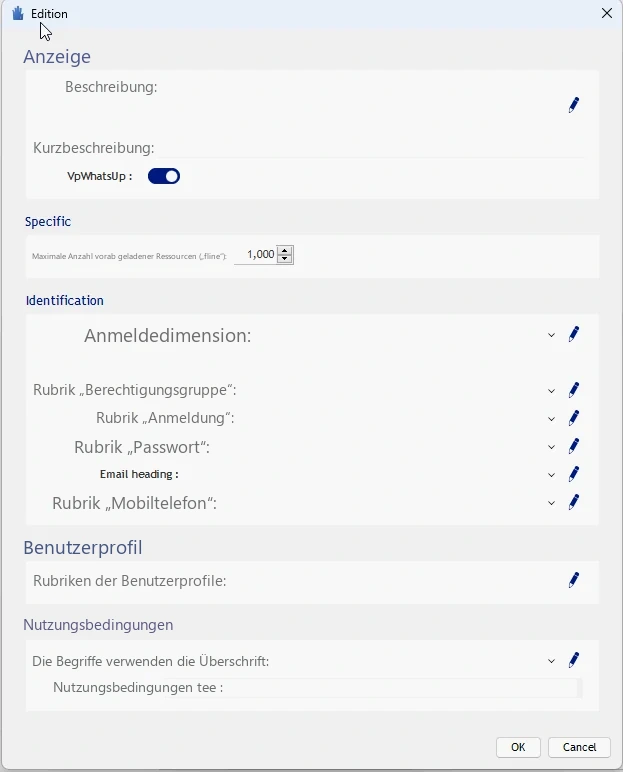Click pencil icon for Rubrik Mobiltelefon
This screenshot has width=623, height=772.
[574, 502]
